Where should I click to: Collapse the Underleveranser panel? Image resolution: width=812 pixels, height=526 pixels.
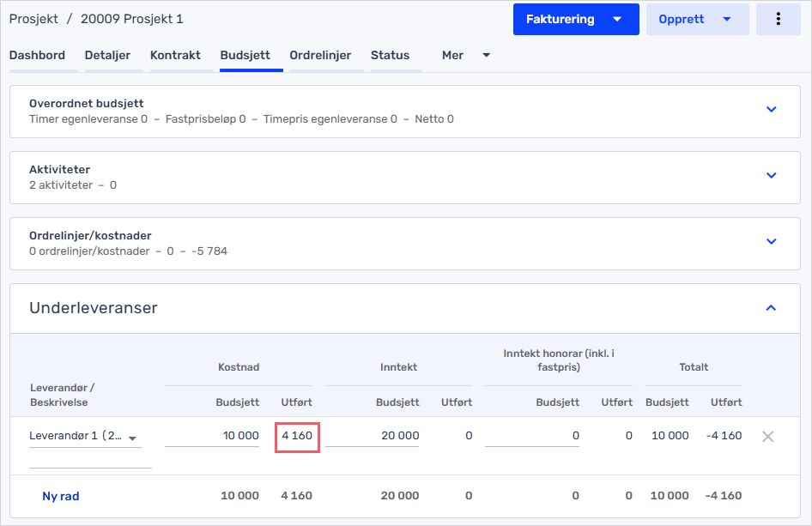[x=771, y=308]
